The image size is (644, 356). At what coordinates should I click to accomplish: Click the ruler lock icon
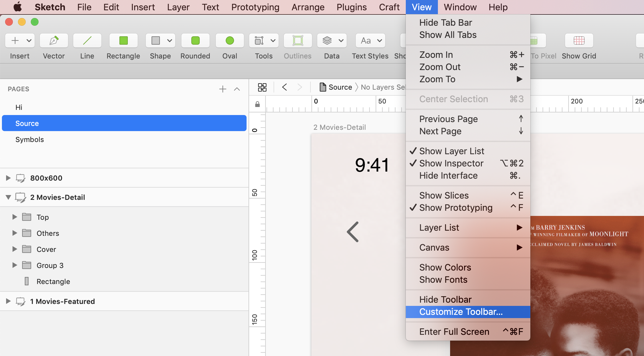tap(257, 104)
